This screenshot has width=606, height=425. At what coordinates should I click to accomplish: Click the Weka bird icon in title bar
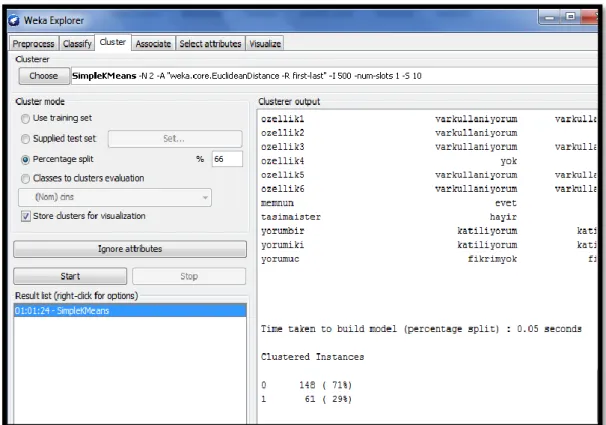14,20
